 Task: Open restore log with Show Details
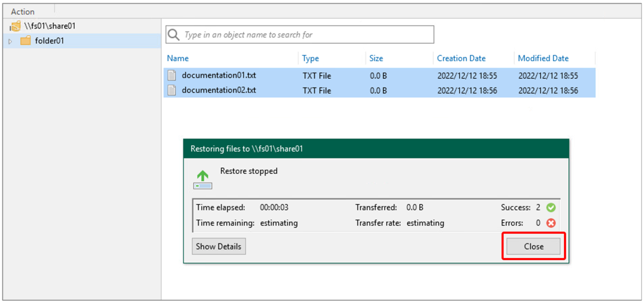pyautogui.click(x=218, y=246)
